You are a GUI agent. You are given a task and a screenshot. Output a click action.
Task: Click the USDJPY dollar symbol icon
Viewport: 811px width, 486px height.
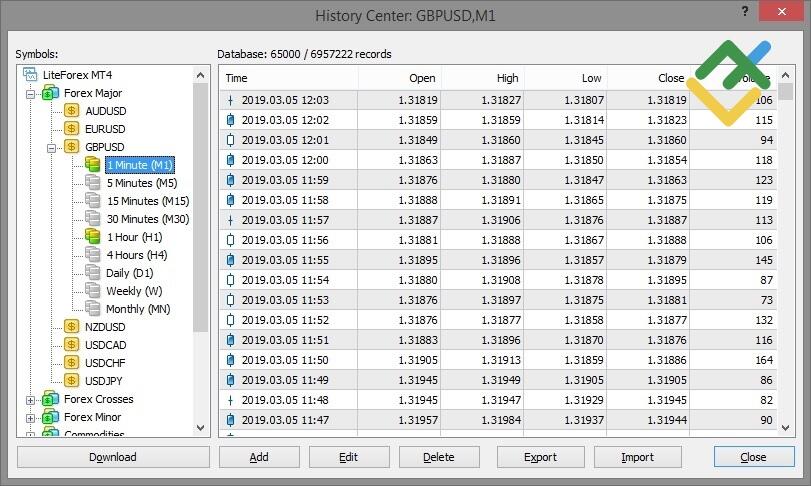coord(71,381)
